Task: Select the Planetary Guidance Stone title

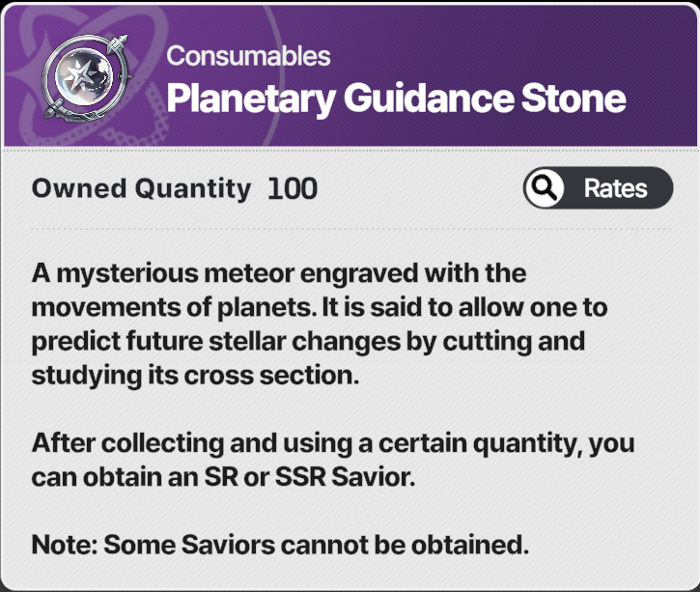Action: click(396, 99)
